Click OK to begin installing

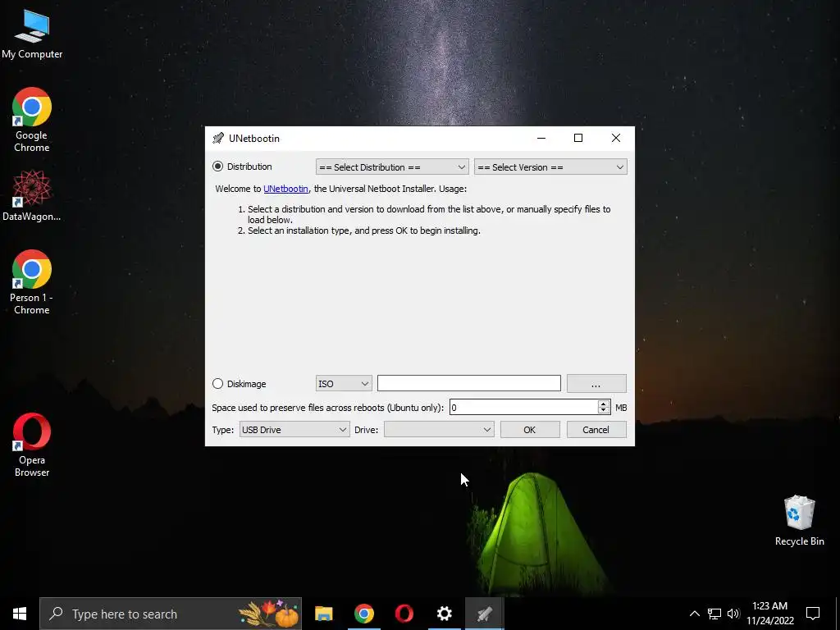(x=530, y=430)
